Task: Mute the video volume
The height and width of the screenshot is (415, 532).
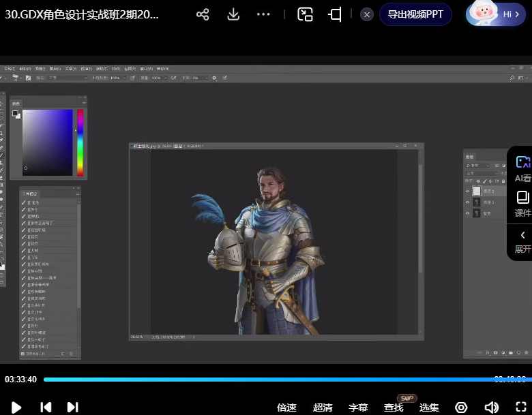Action: pyautogui.click(x=491, y=407)
